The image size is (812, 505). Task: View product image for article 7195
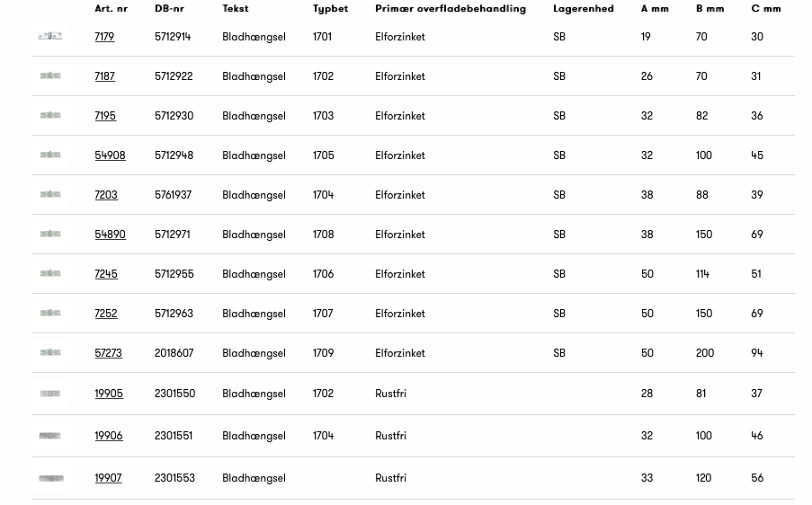pos(50,115)
